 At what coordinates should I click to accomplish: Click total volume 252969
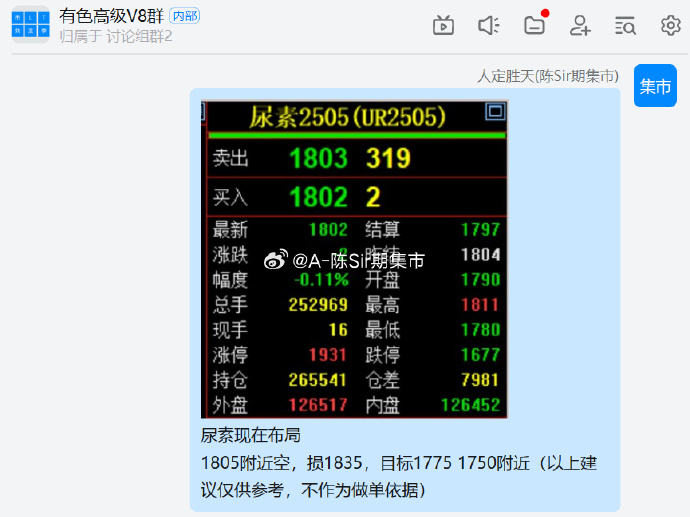click(x=318, y=304)
